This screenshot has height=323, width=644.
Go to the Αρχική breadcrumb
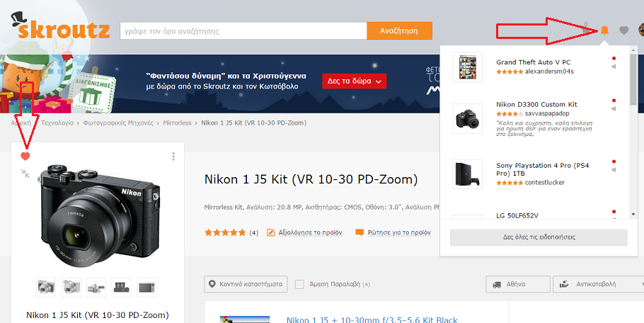(x=21, y=123)
